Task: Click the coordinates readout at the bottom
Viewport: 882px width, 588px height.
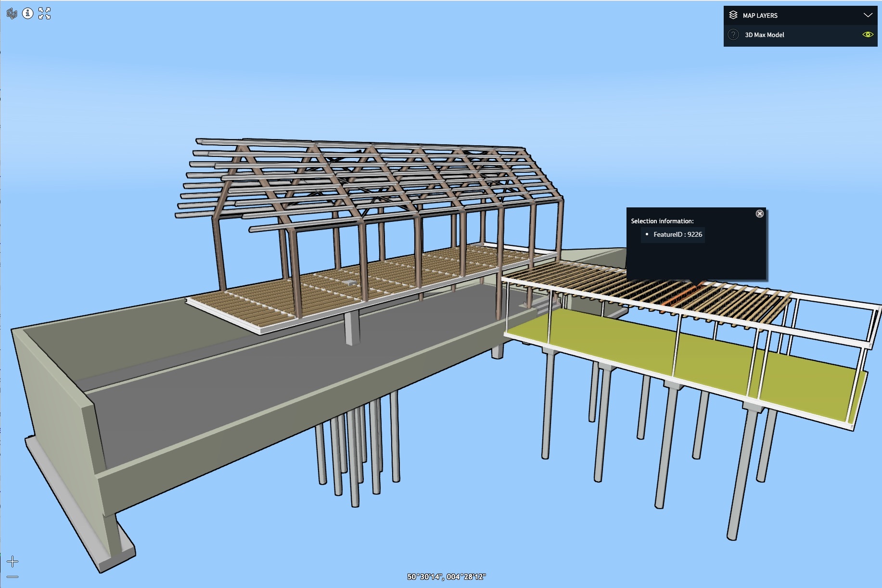Action: coord(446,576)
